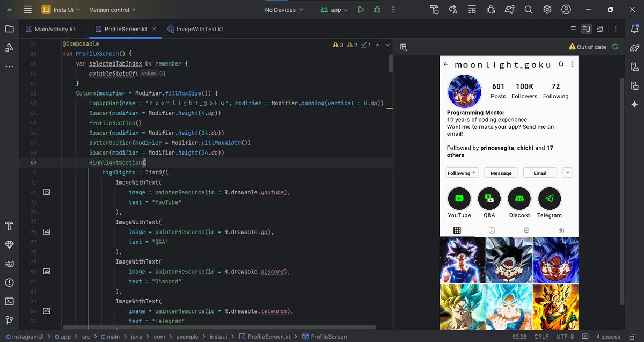The height and width of the screenshot is (342, 644).
Task: Open Logcat tool window
Action: (x=9, y=263)
